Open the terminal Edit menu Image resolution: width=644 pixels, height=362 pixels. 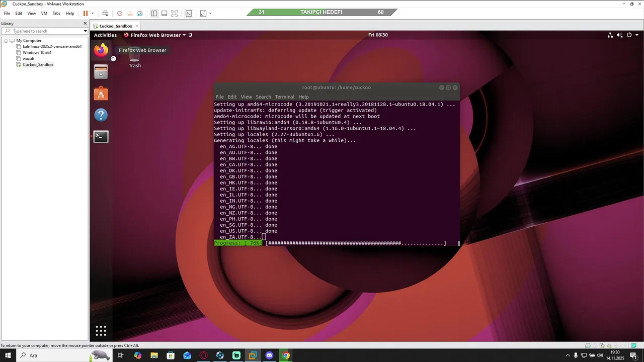(x=232, y=97)
